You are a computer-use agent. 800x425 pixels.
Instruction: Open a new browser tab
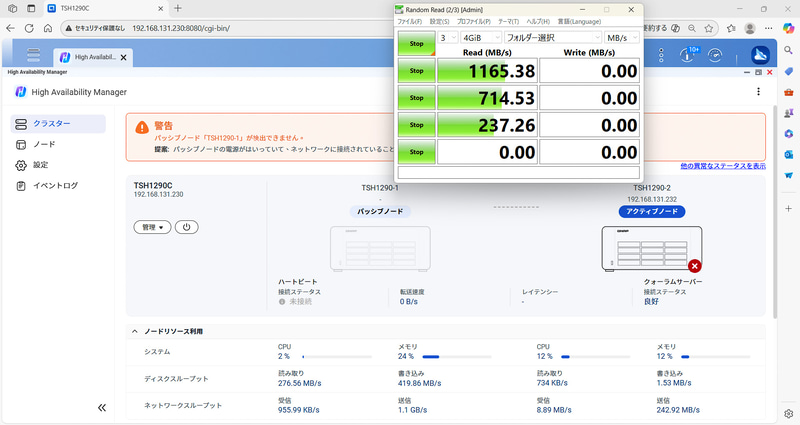[x=178, y=8]
